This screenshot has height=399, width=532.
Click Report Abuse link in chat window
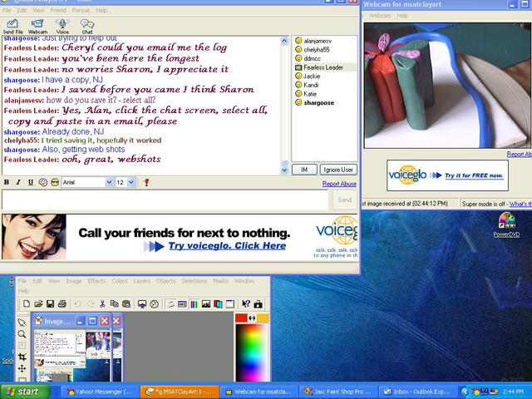tap(339, 184)
